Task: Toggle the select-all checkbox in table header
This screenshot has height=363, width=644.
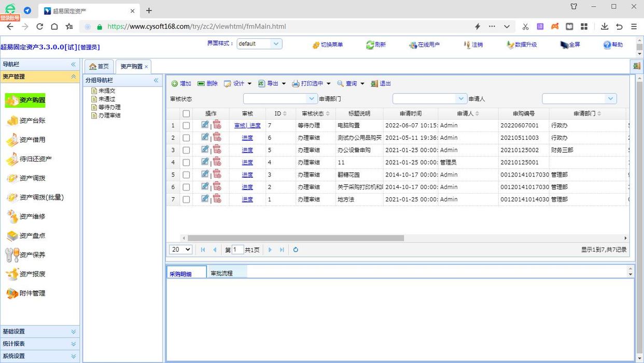Action: coord(186,113)
